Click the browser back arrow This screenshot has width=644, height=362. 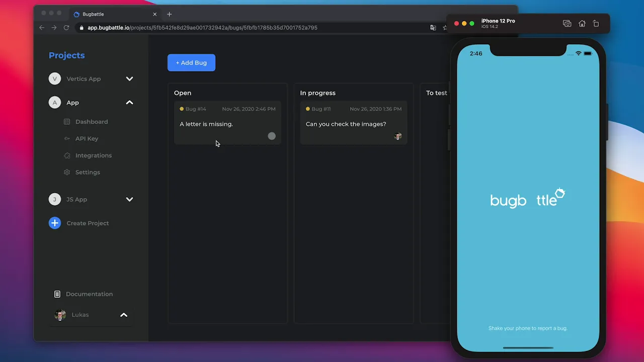click(42, 28)
